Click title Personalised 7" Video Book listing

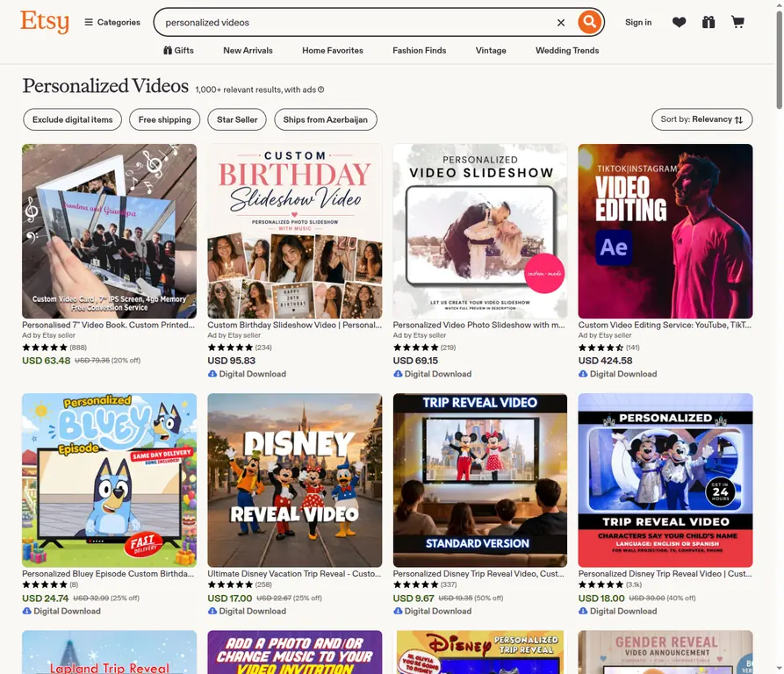[109, 325]
